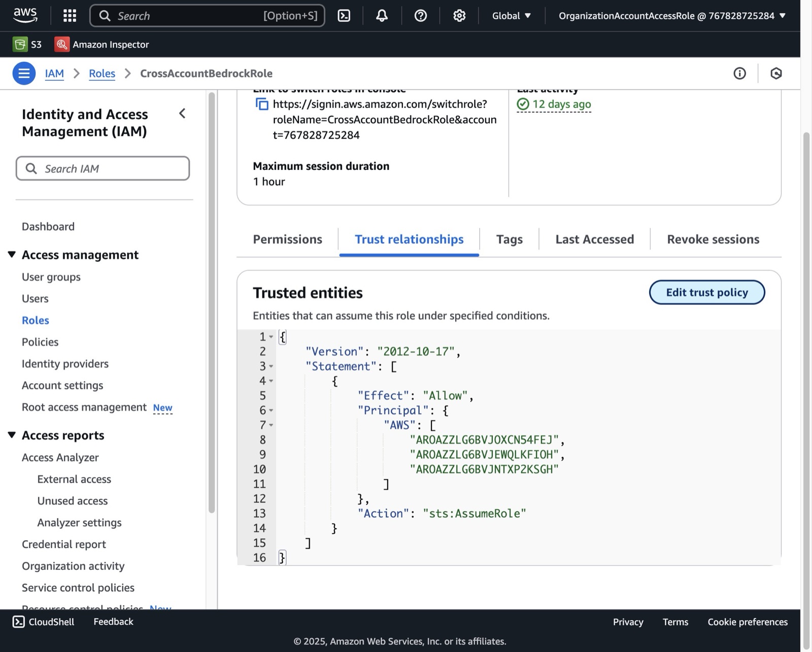Click the hexagon icon right of the info icon
812x652 pixels.
(x=775, y=74)
